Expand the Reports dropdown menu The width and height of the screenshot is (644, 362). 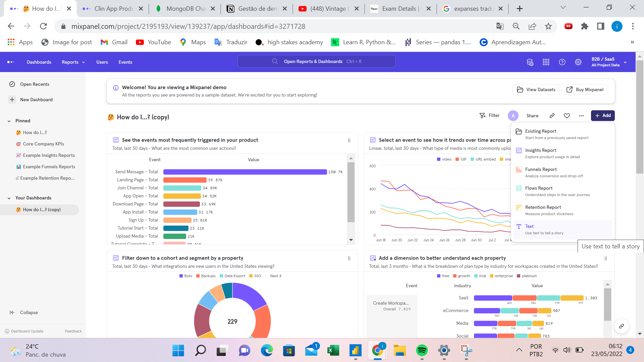(x=73, y=62)
